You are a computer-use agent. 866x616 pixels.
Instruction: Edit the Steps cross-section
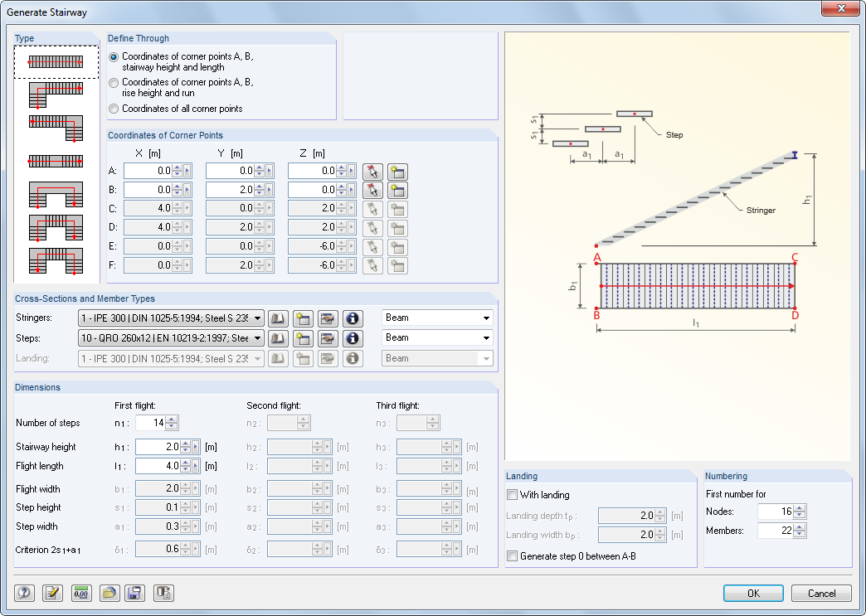pos(328,338)
